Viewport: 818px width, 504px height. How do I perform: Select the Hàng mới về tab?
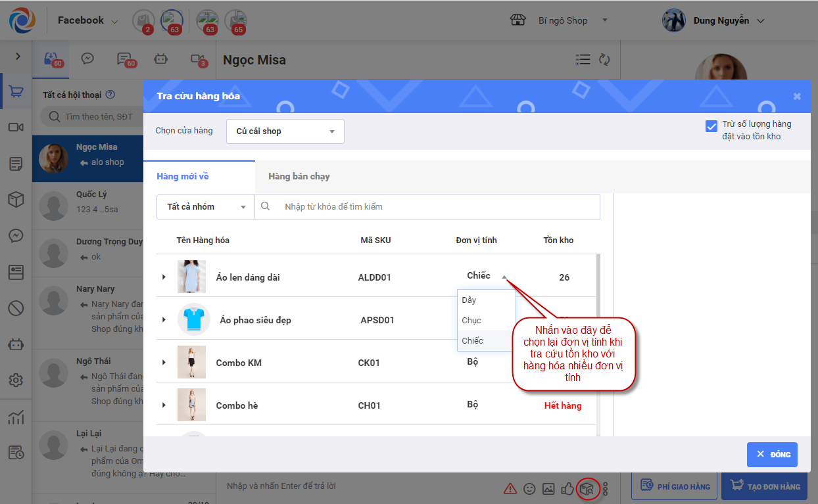coord(183,177)
